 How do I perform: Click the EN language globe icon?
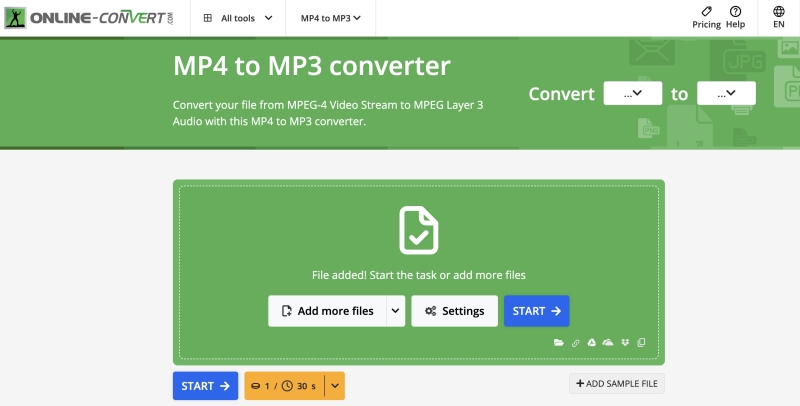(779, 11)
